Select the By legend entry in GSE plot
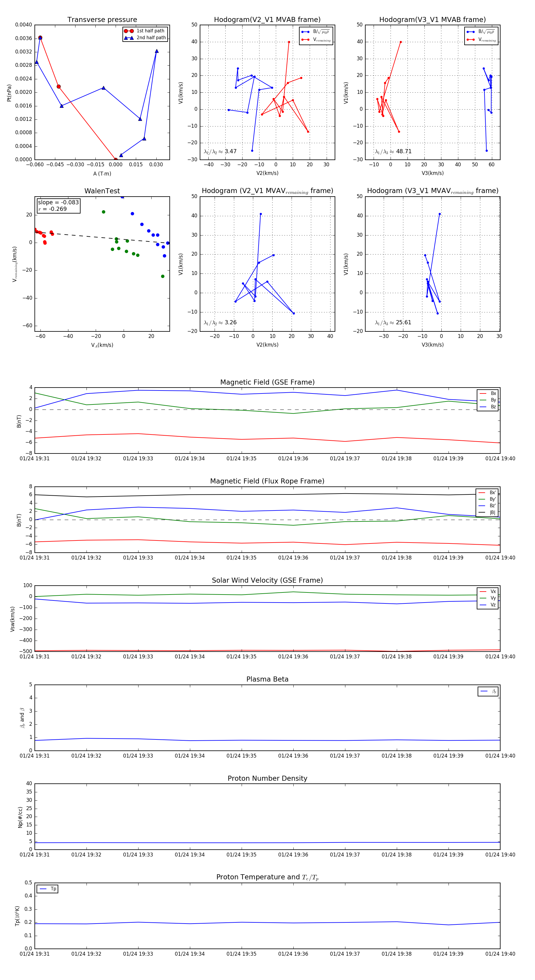The image size is (535, 980). 488,400
